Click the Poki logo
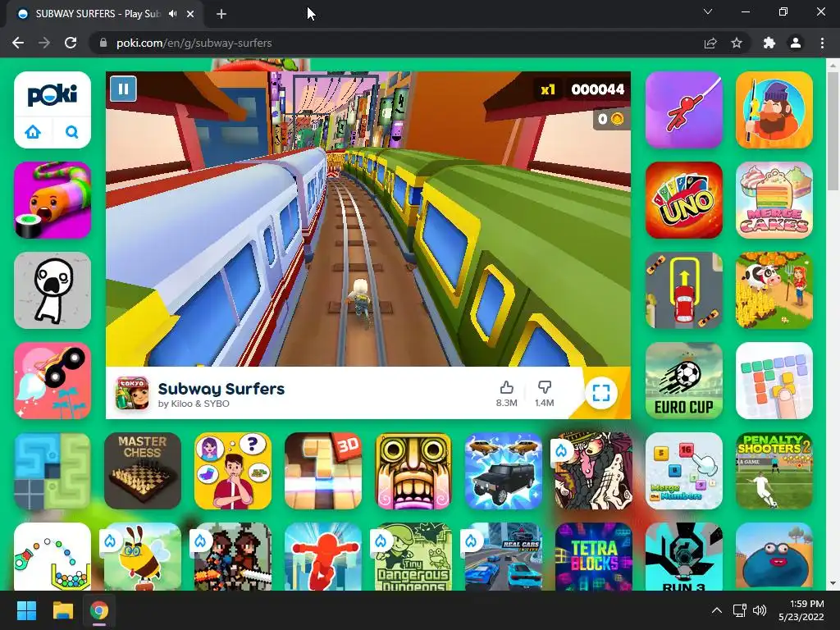 [52, 95]
